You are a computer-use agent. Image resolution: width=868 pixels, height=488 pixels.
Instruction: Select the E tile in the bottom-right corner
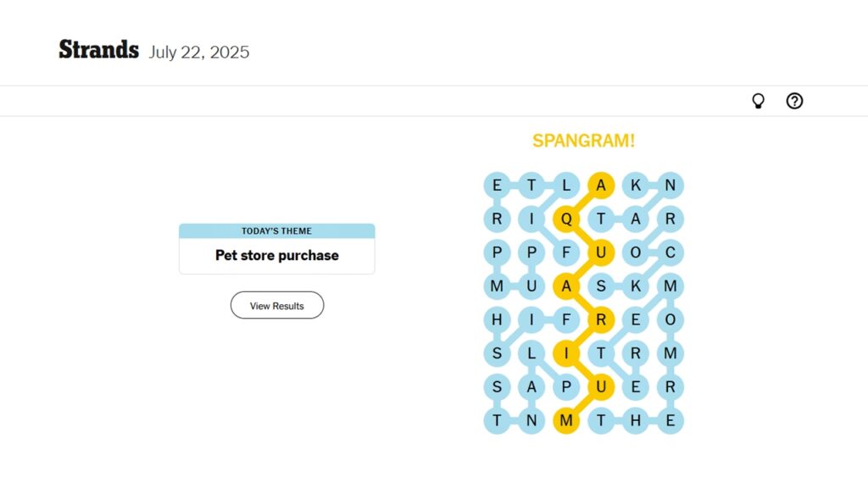pos(670,420)
